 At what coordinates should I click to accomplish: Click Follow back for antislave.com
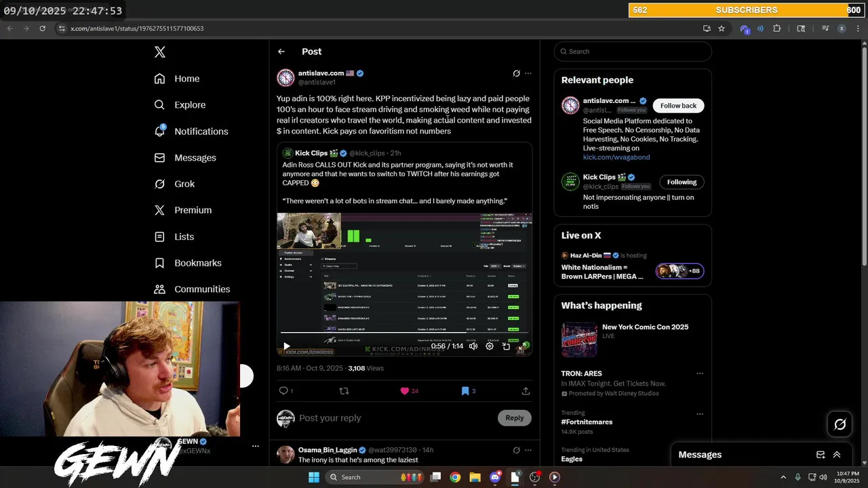tap(678, 106)
